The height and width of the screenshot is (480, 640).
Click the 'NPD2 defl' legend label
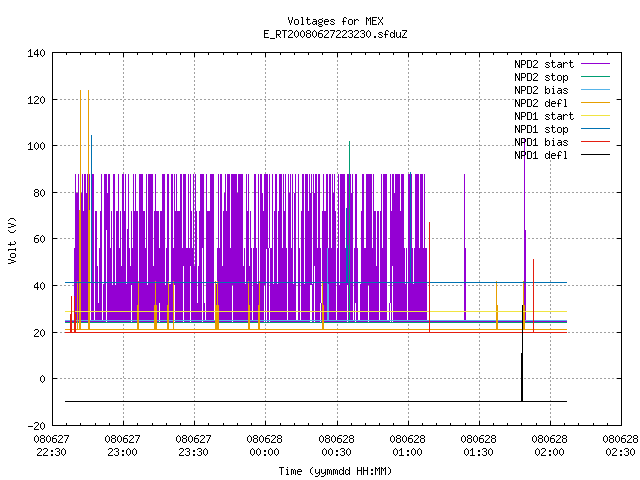541,103
